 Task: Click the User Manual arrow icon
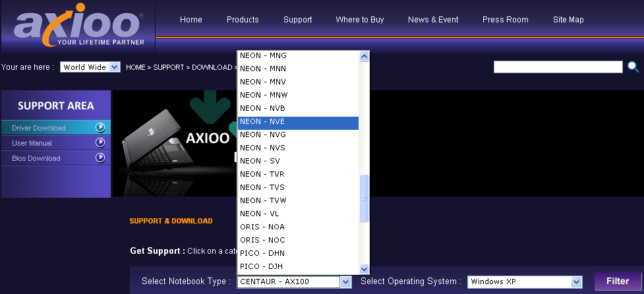pos(100,143)
